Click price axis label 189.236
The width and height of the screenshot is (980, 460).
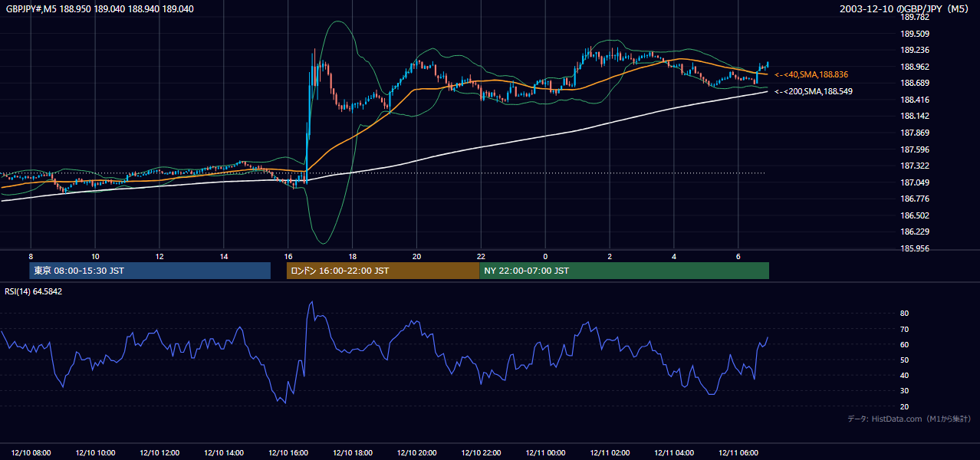(914, 50)
